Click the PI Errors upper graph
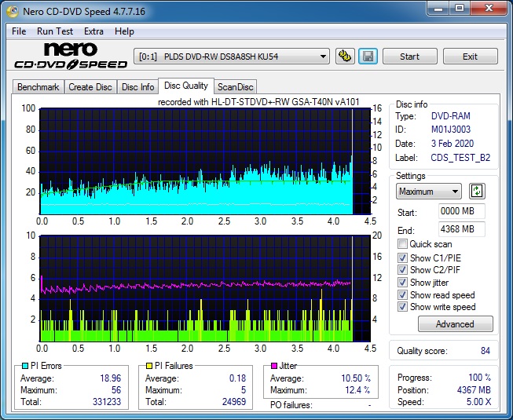The image size is (513, 420). (205, 161)
